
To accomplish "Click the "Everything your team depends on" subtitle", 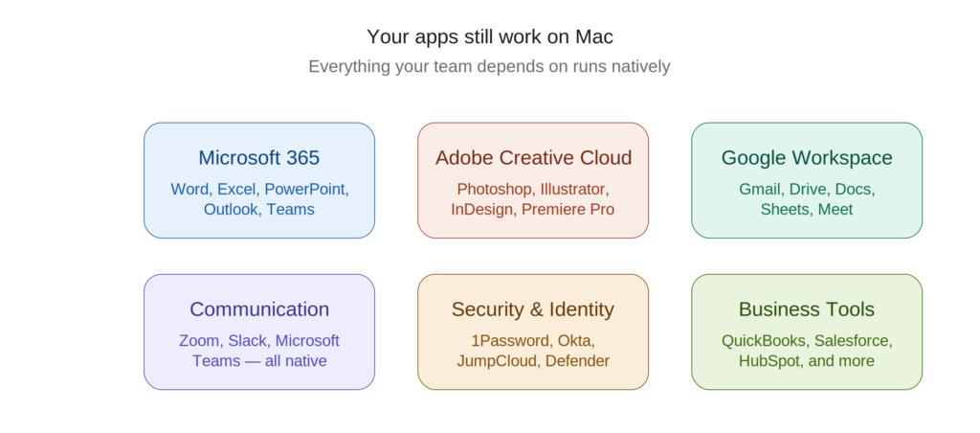I will tap(489, 67).
